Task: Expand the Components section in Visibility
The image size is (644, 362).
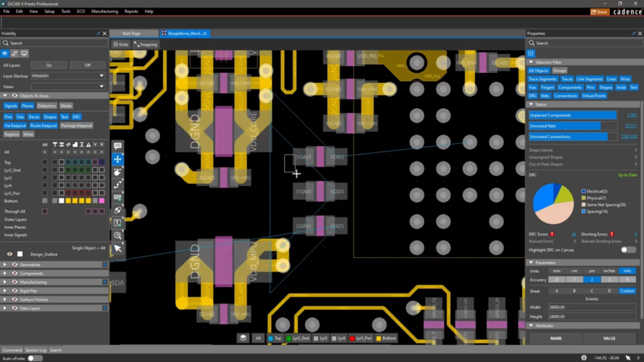Action: 5,273
